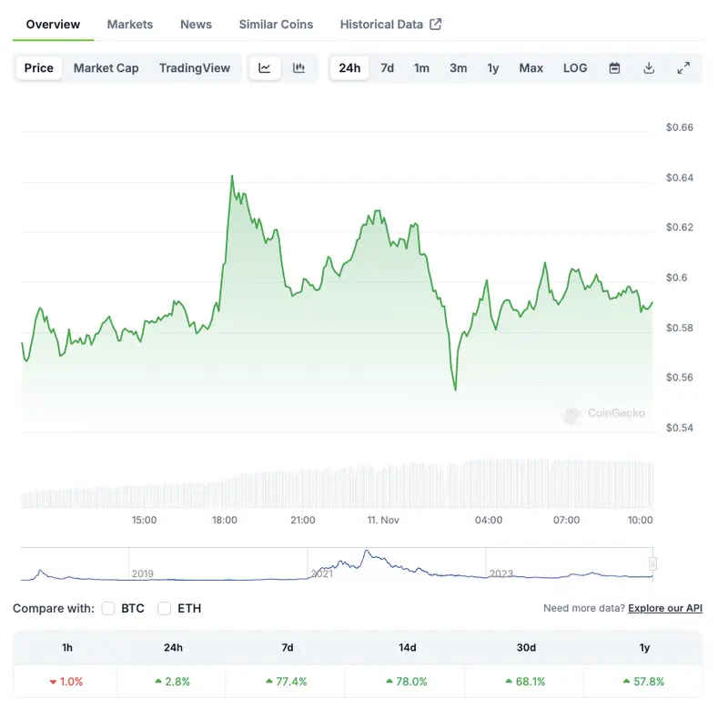Viewport: 728px width, 709px height.
Task: Select the 24h time range
Action: tap(349, 68)
